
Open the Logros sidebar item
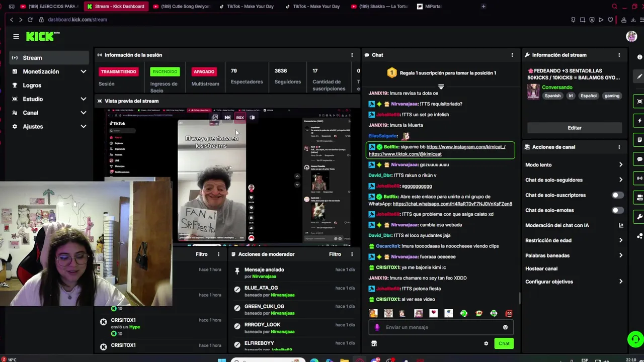pyautogui.click(x=50, y=85)
